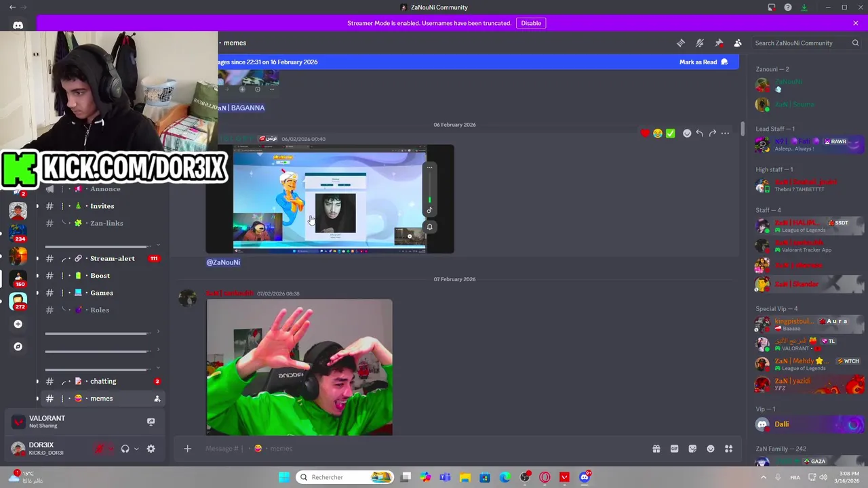868x488 pixels.
Task: Open the Threads icon in channel header
Action: tap(680, 43)
